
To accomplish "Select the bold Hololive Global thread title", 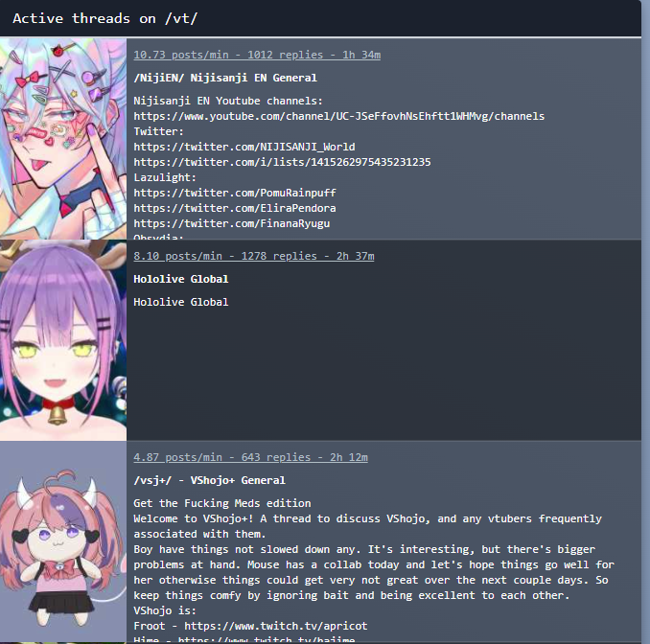I will (181, 279).
